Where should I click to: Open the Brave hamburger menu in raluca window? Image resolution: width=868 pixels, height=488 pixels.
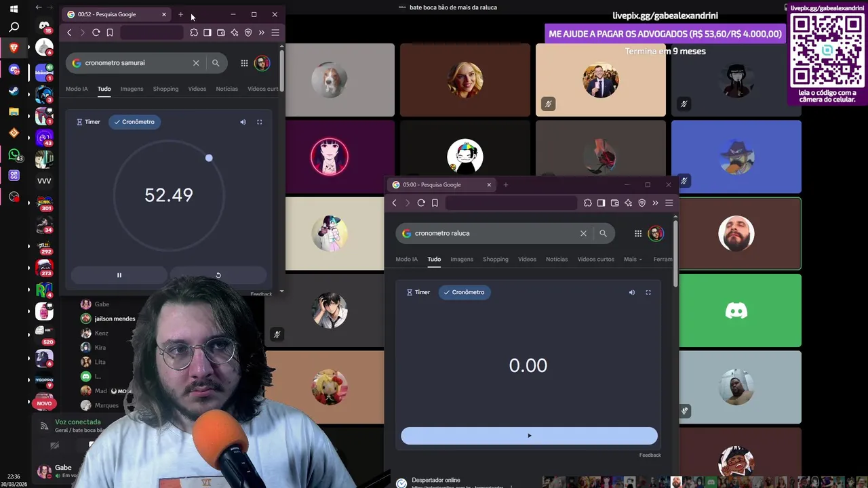tap(669, 203)
